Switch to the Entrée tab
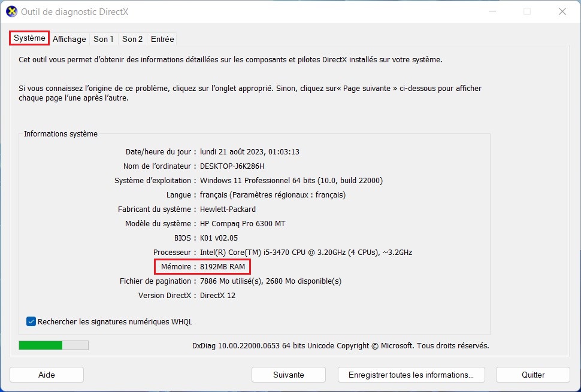Screen dimensions: 581x392 pos(162,39)
